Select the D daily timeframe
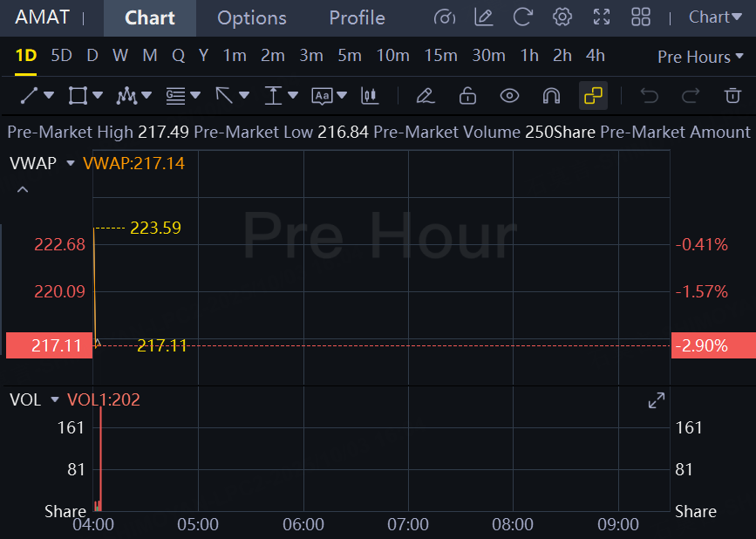 point(92,56)
